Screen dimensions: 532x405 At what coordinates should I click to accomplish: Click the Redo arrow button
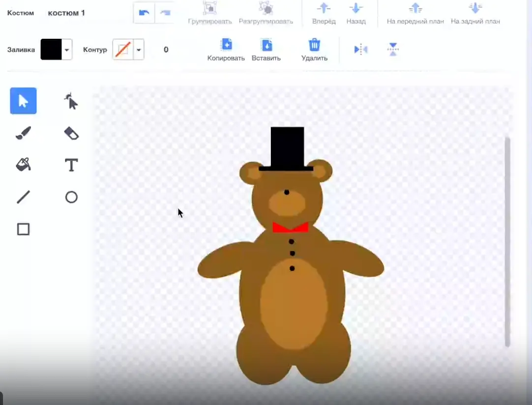pos(165,13)
